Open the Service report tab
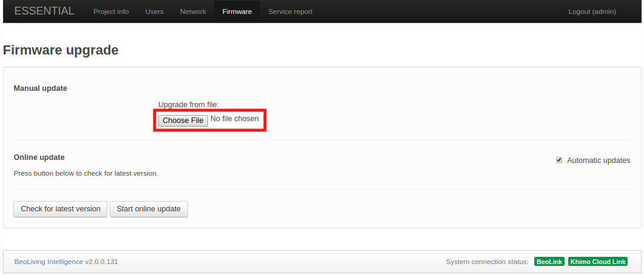Viewport: 644px width, 278px height. coord(290,12)
